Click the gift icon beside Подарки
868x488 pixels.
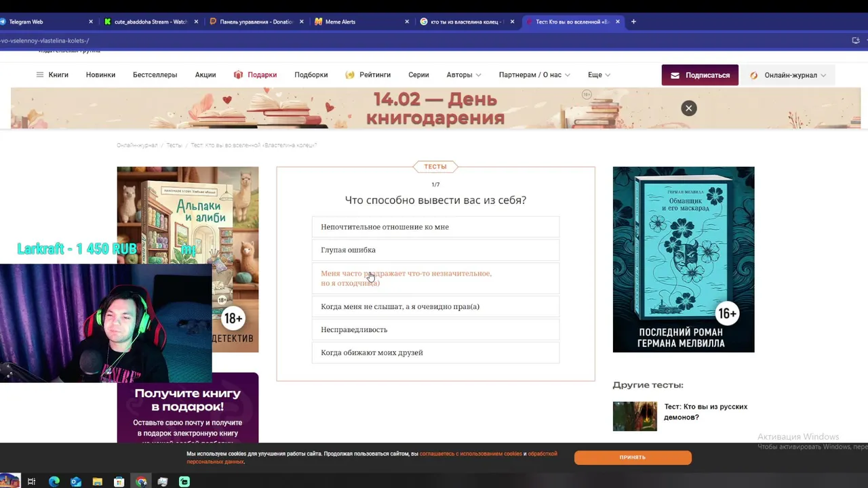[238, 75]
